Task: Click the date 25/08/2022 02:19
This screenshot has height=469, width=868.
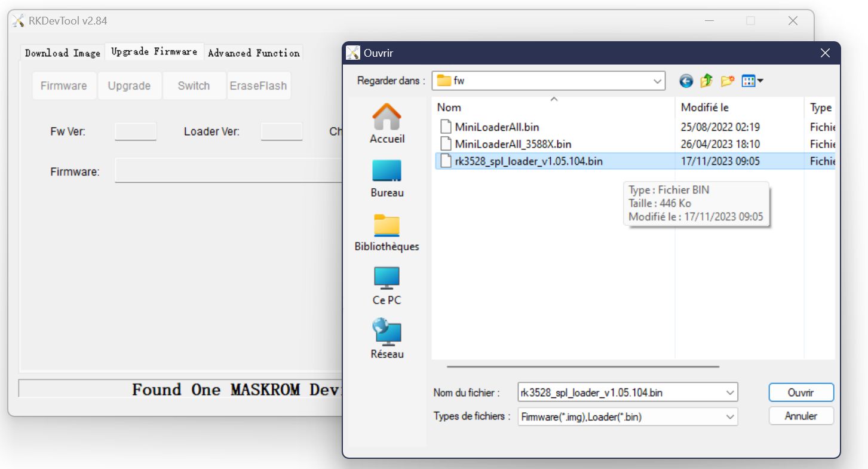Action: pyautogui.click(x=720, y=127)
